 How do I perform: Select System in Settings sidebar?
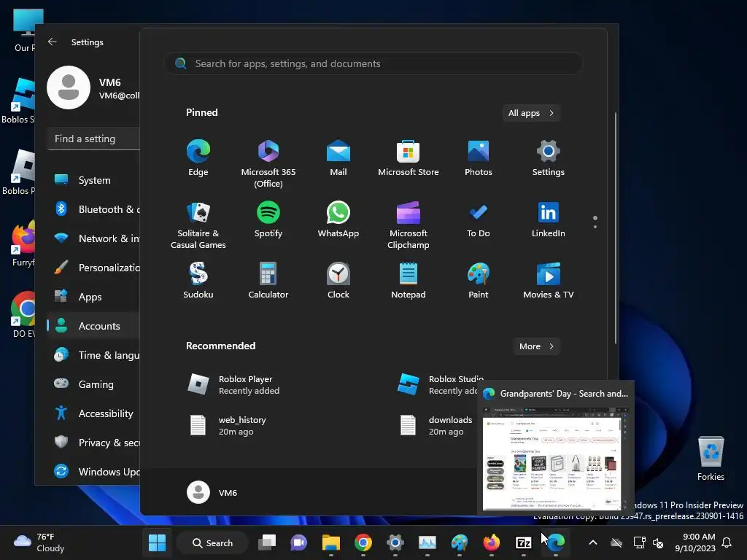(x=94, y=180)
